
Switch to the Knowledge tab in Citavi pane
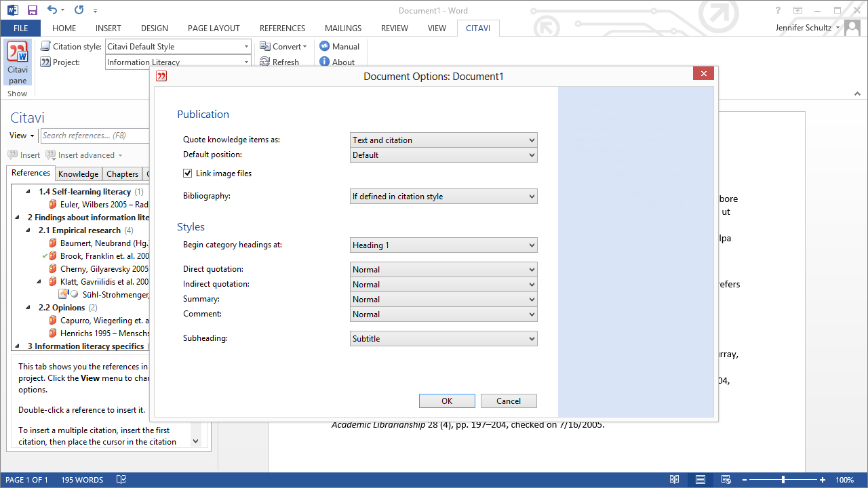coord(79,174)
